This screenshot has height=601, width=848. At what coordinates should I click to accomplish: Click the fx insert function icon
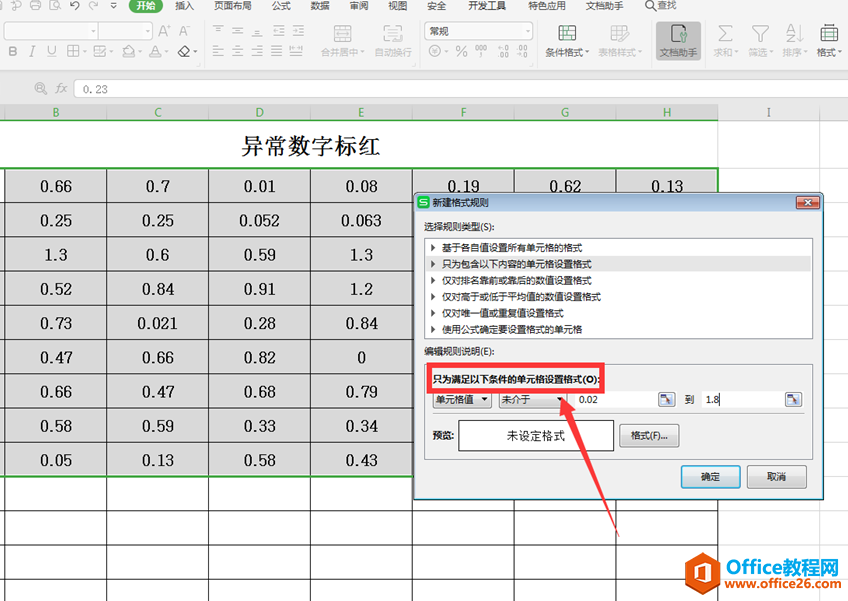pyautogui.click(x=61, y=88)
